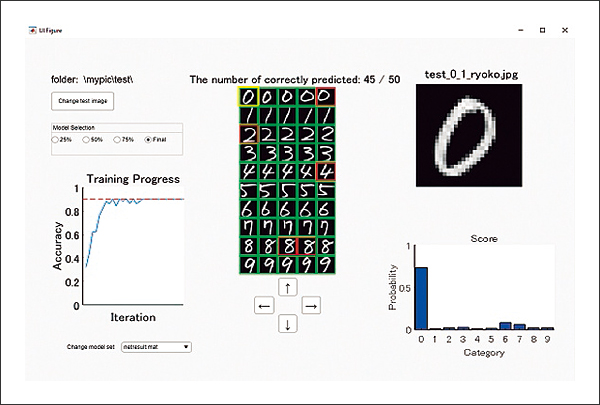The width and height of the screenshot is (600, 405).
Task: Click the Training Progress accuracy plot
Action: [133, 247]
